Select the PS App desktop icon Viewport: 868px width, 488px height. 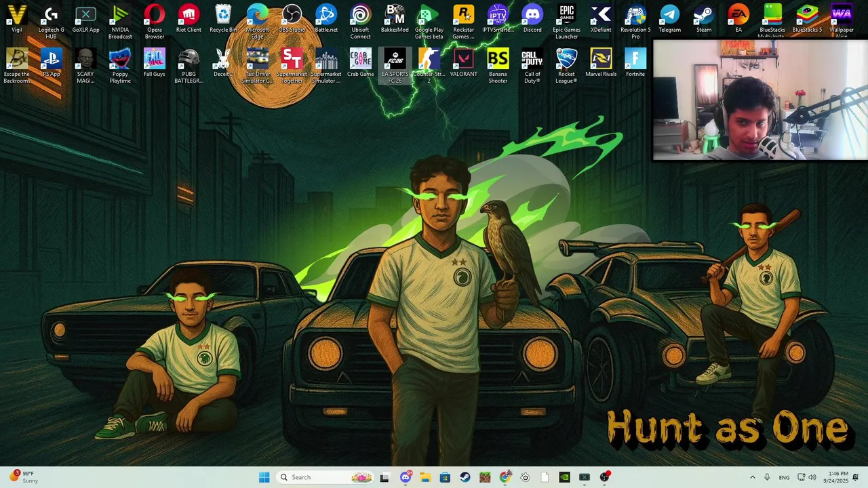pyautogui.click(x=52, y=63)
